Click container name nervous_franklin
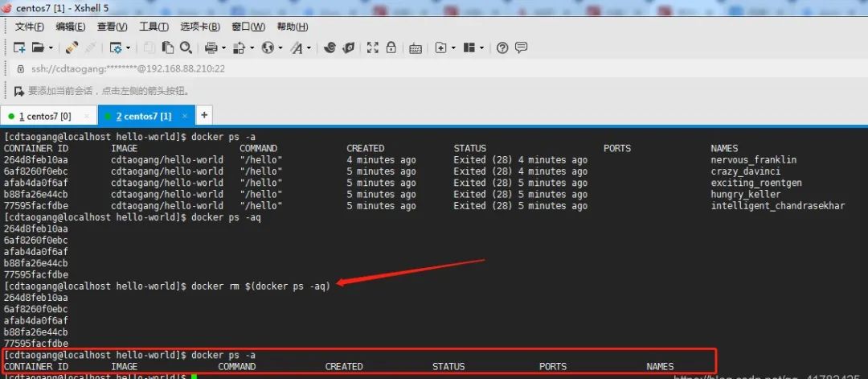868x379 pixels. (753, 159)
